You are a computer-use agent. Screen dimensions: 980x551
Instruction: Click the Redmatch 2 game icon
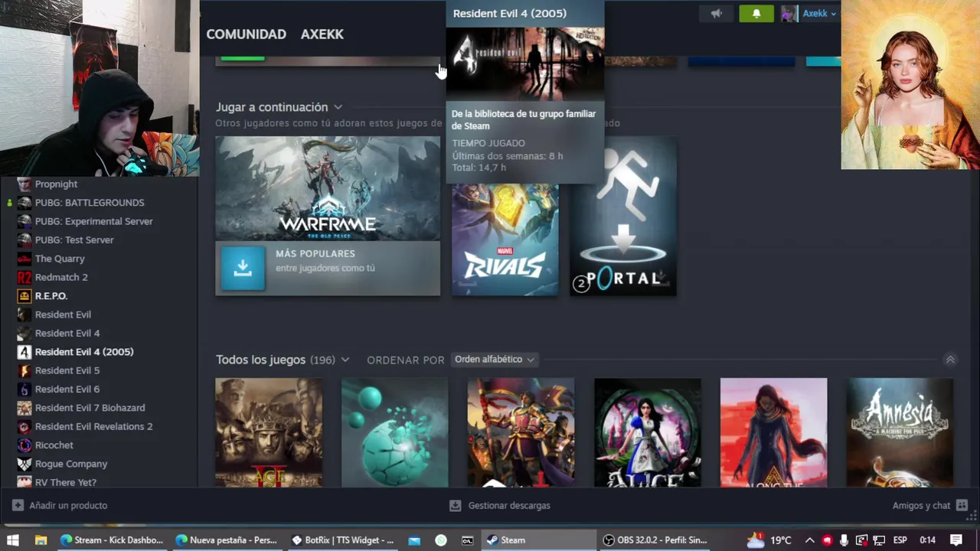pos(24,277)
